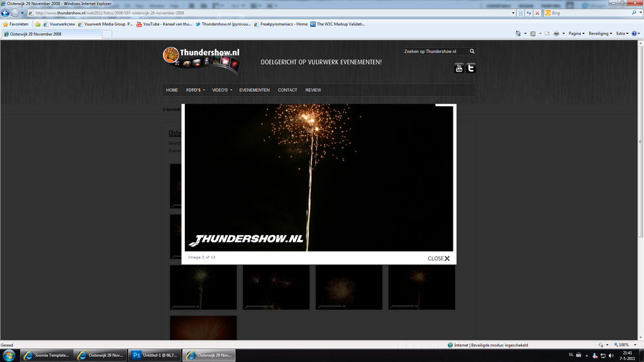Screen dimensions: 644x362
Task: Stop loading with the red X icon
Action: tap(537, 13)
